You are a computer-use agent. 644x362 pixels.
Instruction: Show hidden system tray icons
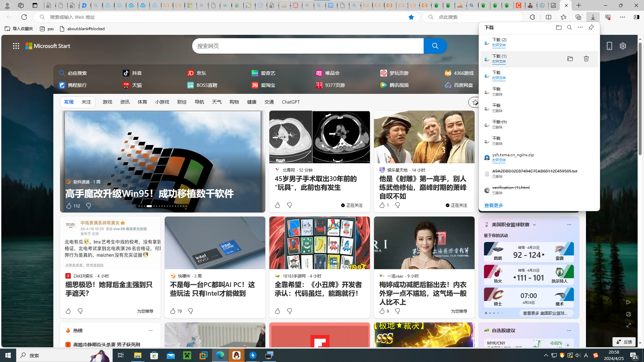pyautogui.click(x=546, y=355)
